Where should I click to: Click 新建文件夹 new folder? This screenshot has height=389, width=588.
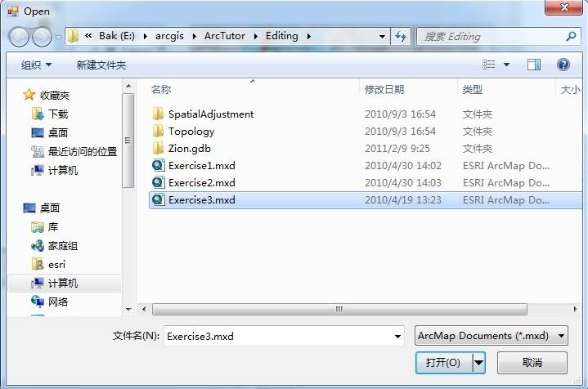[101, 65]
